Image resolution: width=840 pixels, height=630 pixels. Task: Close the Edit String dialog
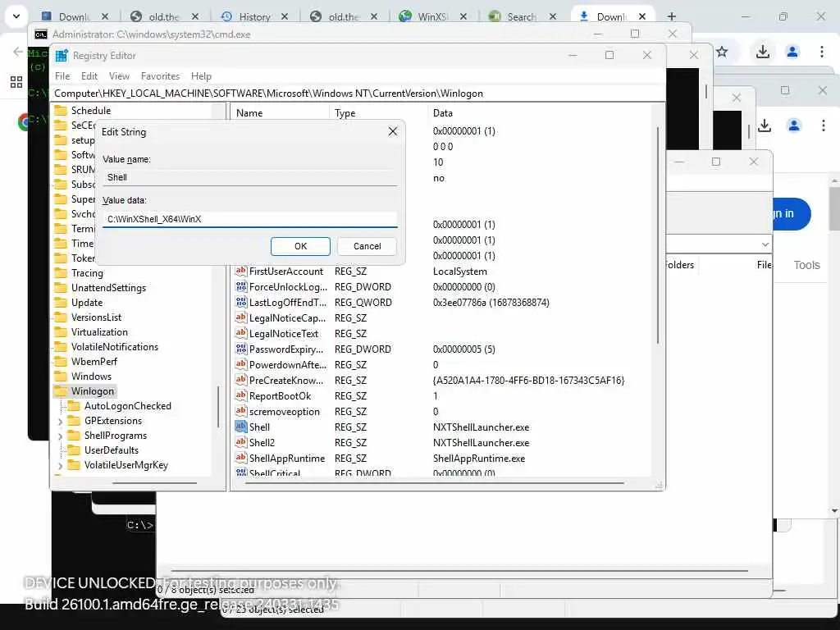click(393, 131)
